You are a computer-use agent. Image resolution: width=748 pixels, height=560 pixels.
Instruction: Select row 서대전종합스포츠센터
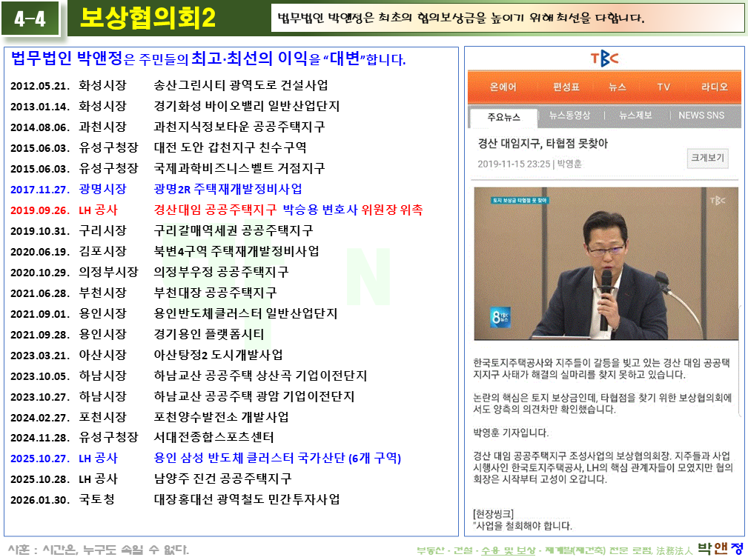click(142, 438)
